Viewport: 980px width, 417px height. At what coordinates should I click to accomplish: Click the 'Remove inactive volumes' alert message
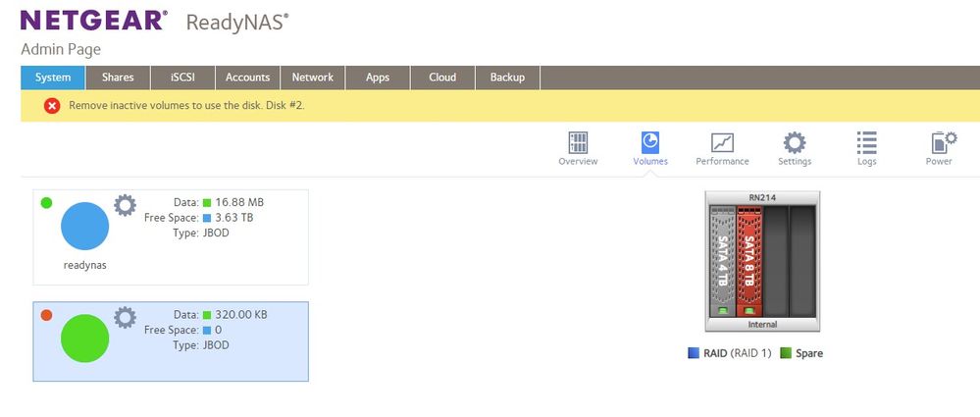[x=186, y=106]
